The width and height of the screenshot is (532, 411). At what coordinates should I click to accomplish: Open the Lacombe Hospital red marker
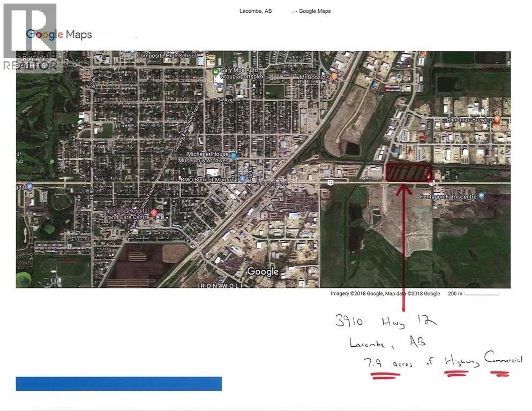pos(154,213)
